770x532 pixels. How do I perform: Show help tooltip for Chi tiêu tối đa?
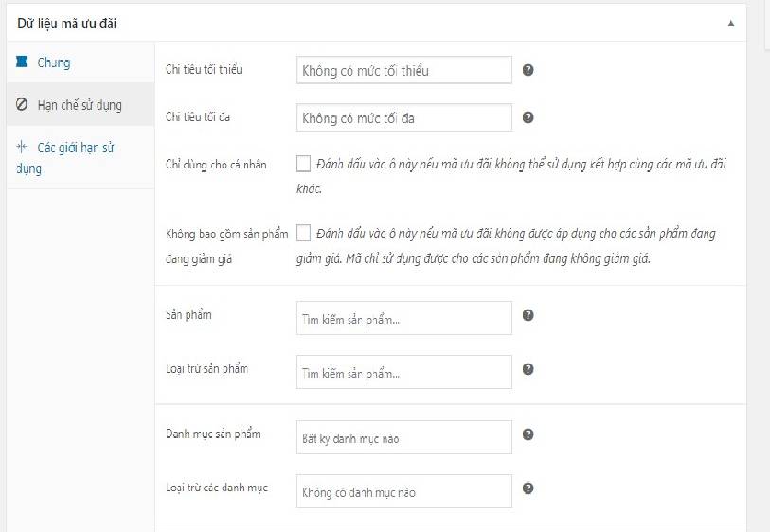pyautogui.click(x=528, y=117)
